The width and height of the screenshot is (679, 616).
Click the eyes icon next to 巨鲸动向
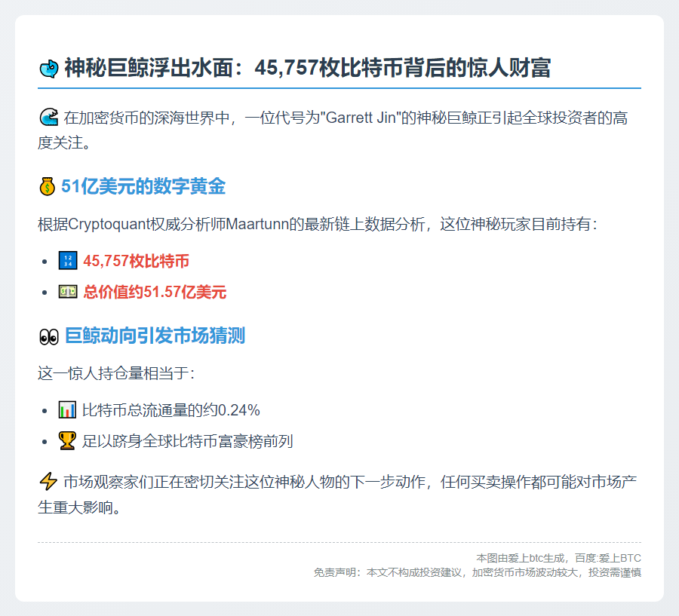click(48, 336)
